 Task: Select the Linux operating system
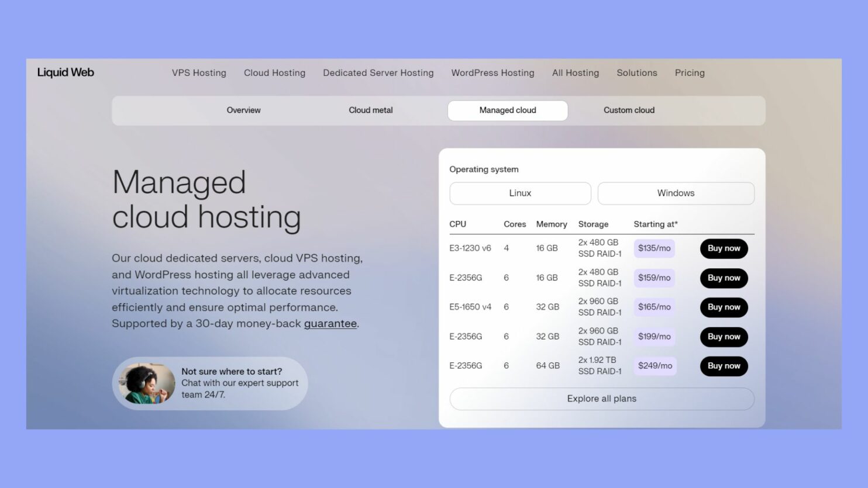pos(520,193)
